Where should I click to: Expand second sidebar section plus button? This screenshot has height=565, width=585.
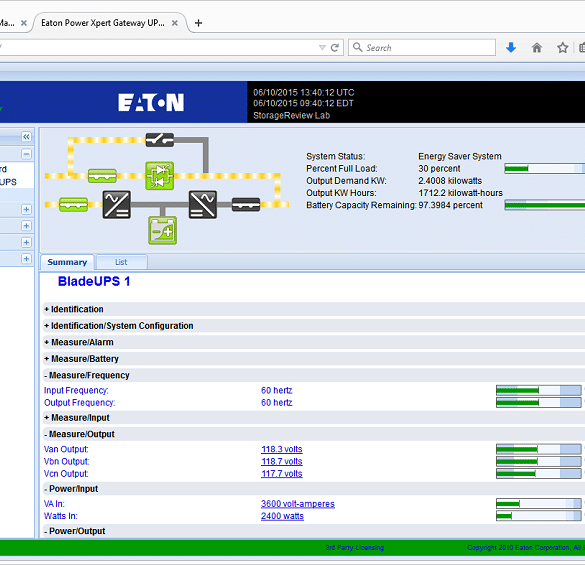(26, 226)
